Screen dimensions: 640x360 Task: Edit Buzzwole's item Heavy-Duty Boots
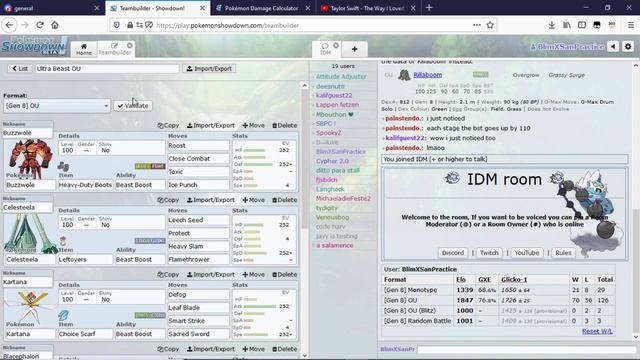(x=85, y=185)
